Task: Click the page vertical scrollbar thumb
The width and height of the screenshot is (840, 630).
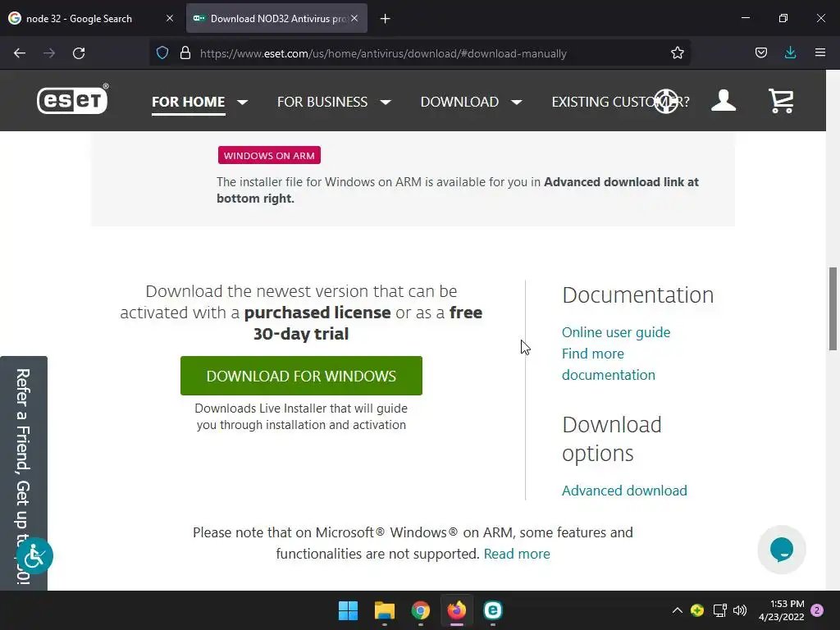Action: (833, 308)
